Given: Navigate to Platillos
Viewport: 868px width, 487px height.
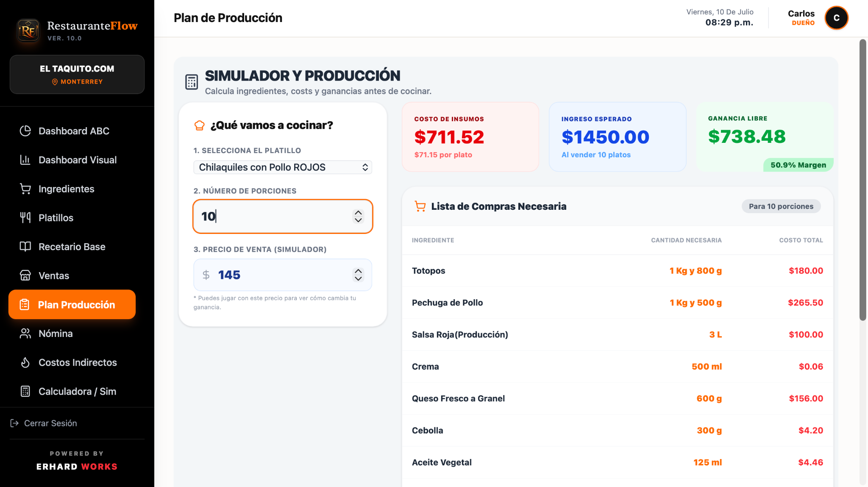Looking at the screenshot, I should pos(72,218).
